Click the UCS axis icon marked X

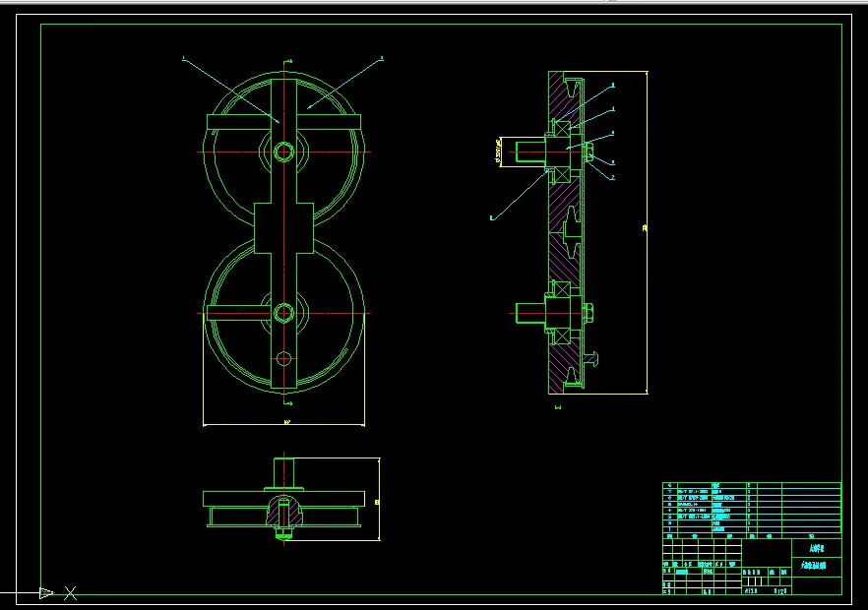pyautogui.click(x=70, y=593)
